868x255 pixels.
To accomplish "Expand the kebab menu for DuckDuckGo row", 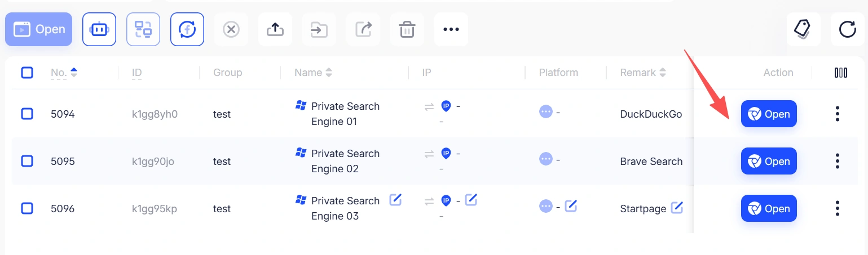I will (838, 114).
